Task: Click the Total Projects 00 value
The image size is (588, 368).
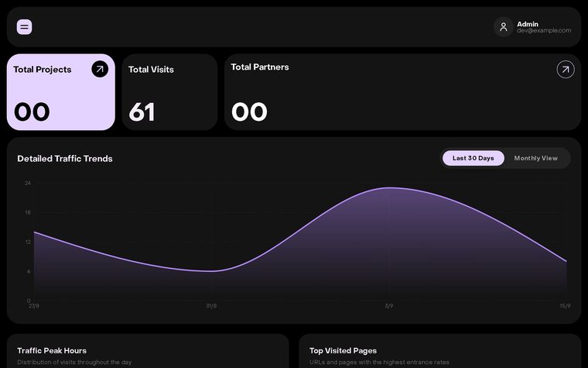Action: coord(32,112)
